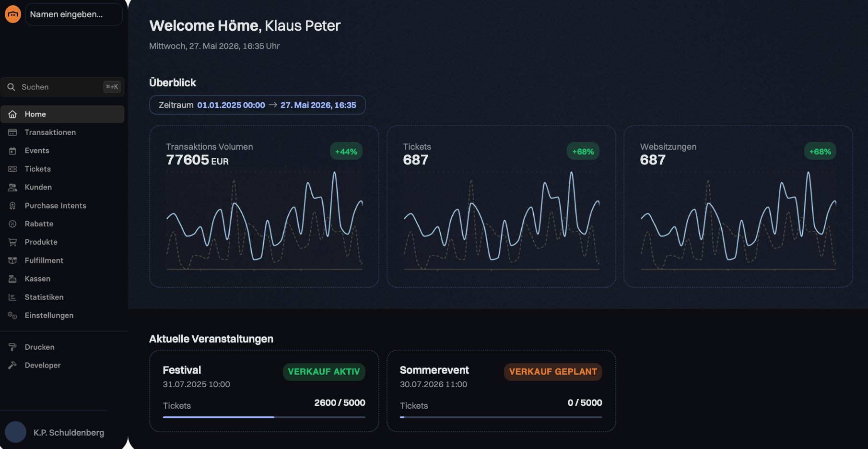The width and height of the screenshot is (868, 449).
Task: Click the Drucken printer icon
Action: (x=12, y=347)
